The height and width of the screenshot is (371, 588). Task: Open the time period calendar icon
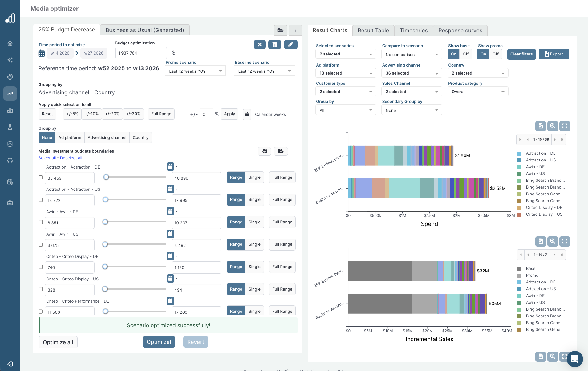point(42,53)
